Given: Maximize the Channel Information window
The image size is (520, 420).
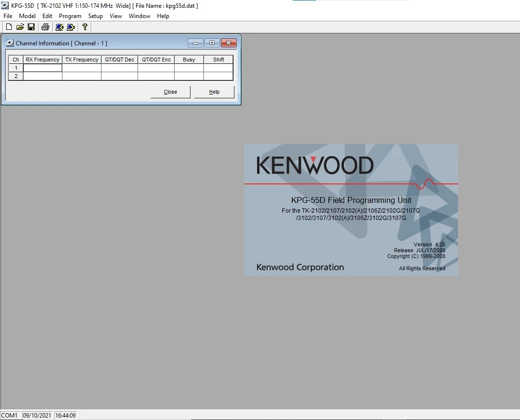Looking at the screenshot, I should (x=212, y=43).
